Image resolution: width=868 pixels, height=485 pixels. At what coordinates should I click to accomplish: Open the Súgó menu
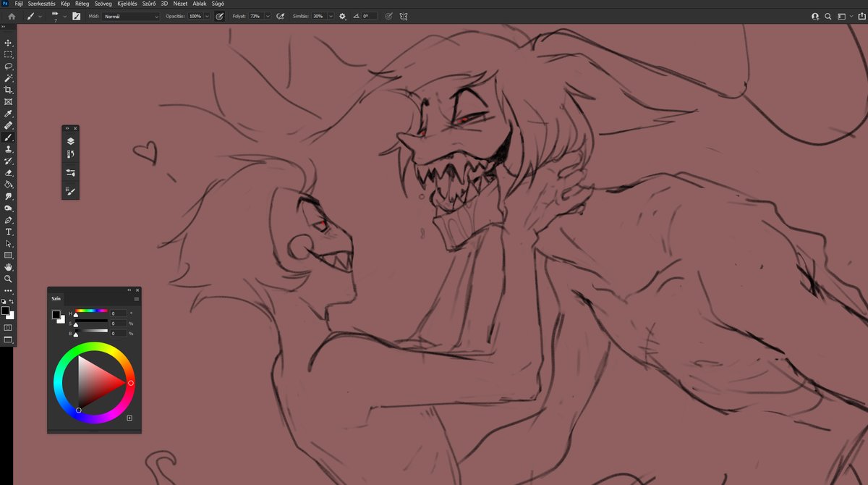(x=217, y=4)
